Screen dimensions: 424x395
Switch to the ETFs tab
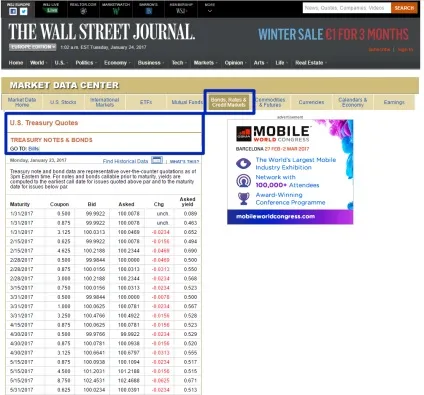[146, 102]
